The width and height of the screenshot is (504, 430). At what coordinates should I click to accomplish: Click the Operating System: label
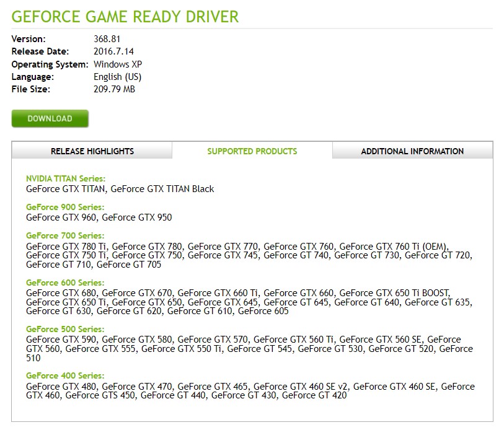pyautogui.click(x=50, y=64)
